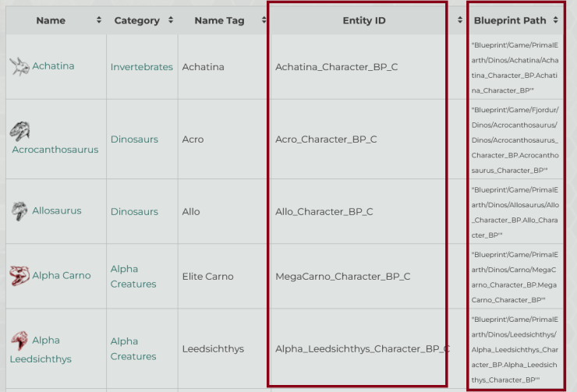Image resolution: width=577 pixels, height=392 pixels.
Task: Click the Alpha Carno red icon
Action: click(19, 276)
